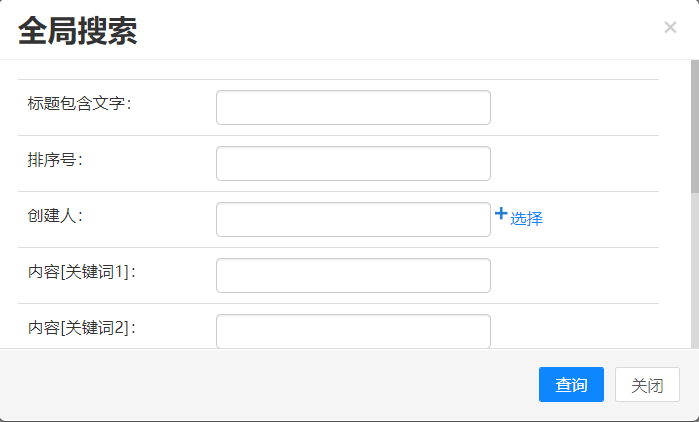Select the 创建人 input field
Viewport: 699px width, 422px height.
353,220
